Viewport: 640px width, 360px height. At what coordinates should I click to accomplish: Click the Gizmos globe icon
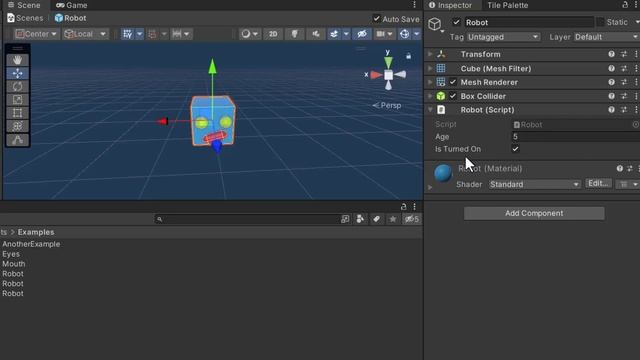(404, 34)
